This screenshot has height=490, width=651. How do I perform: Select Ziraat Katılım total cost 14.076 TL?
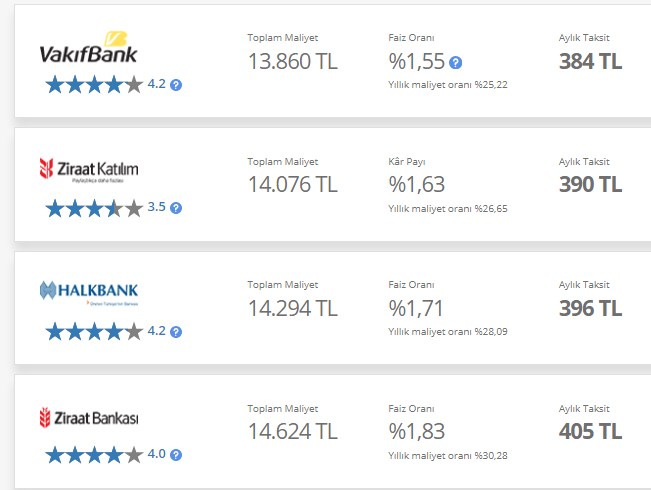293,184
